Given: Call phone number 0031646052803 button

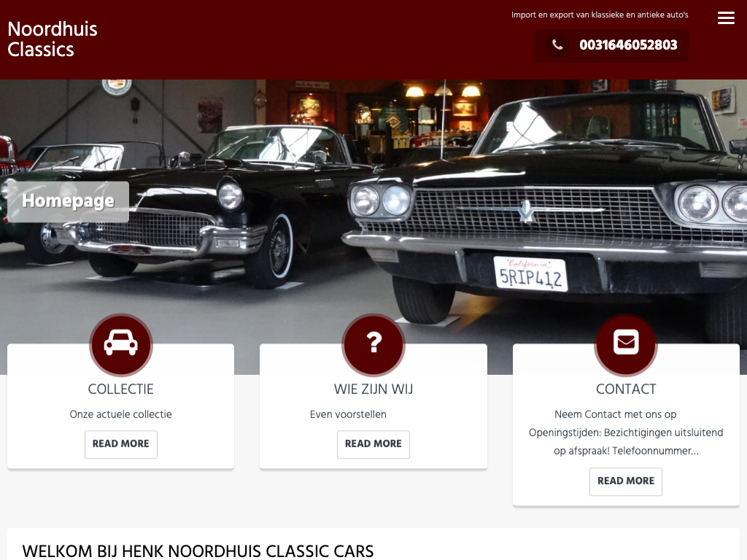Looking at the screenshot, I should click(611, 46).
